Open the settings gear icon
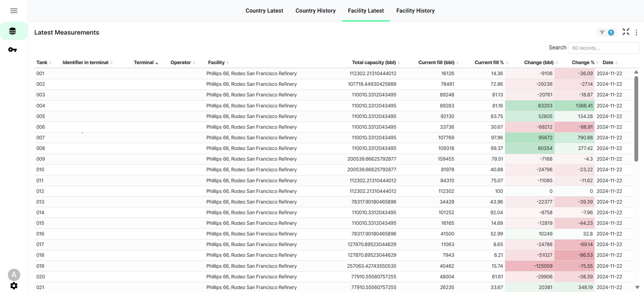 pos(14,286)
